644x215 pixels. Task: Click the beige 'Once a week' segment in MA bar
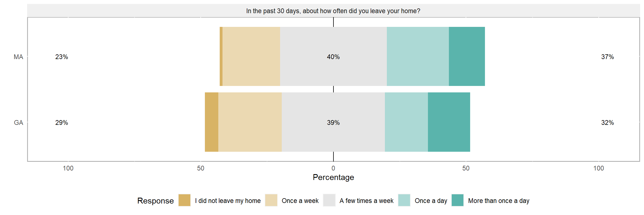click(x=251, y=56)
